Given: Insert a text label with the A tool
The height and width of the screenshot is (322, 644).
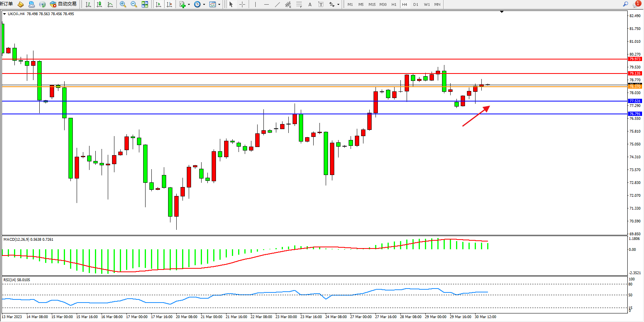Looking at the screenshot, I should [x=310, y=4].
